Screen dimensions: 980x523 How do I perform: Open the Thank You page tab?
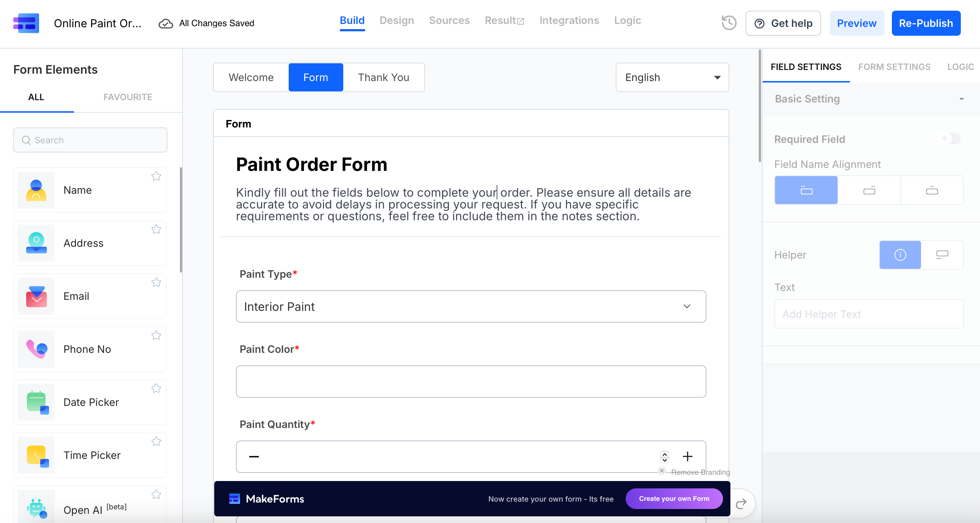pos(383,78)
